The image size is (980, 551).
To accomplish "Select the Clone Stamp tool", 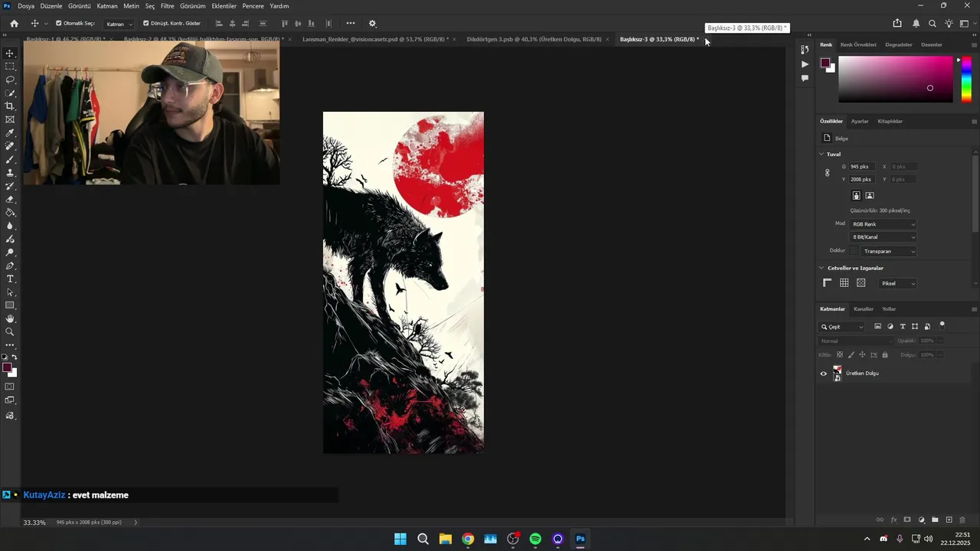I will pyautogui.click(x=10, y=173).
